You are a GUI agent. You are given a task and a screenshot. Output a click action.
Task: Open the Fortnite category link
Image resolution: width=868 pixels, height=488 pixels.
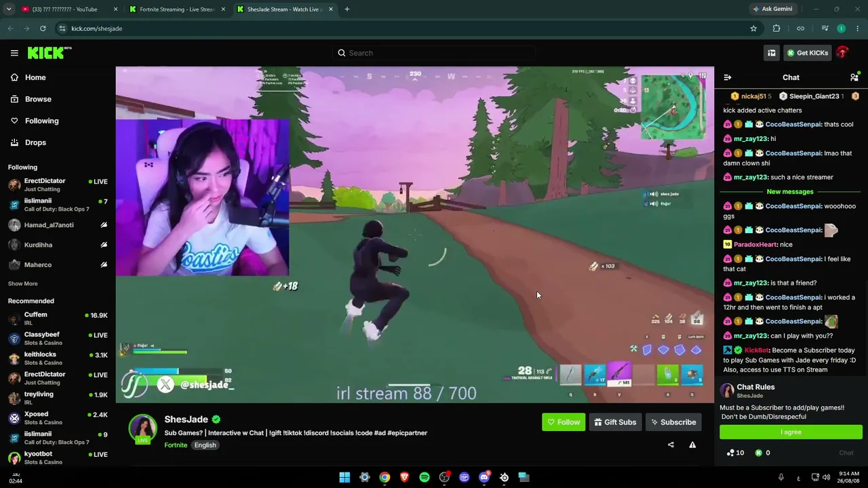tap(176, 445)
